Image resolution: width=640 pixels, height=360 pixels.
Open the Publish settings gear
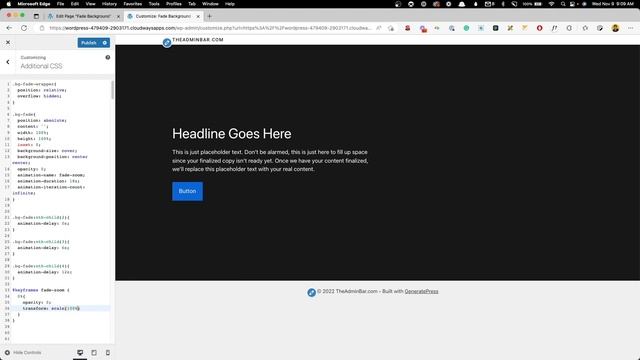(105, 43)
